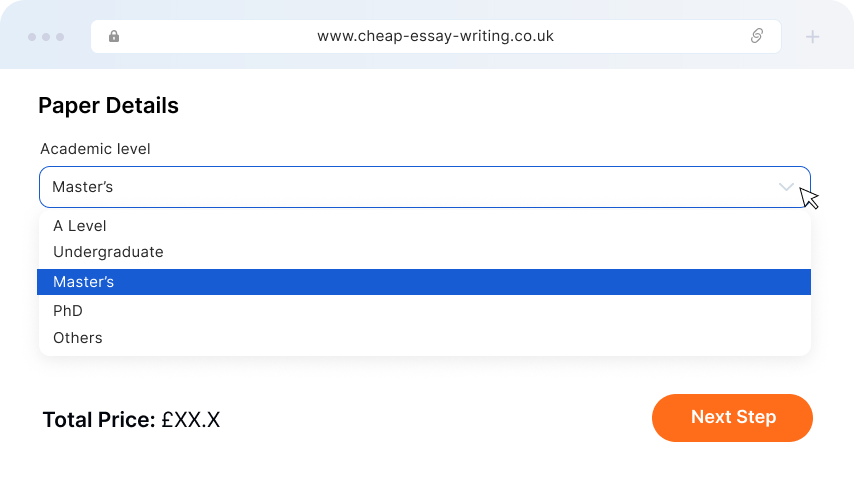Click the £XX.X price amount
The width and height of the screenshot is (854, 479).
[191, 420]
